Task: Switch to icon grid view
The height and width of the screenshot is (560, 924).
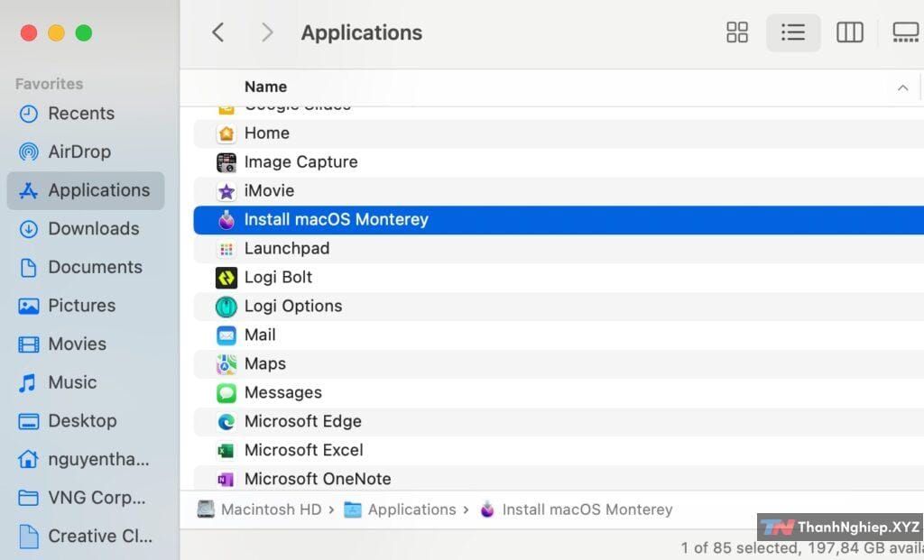Action: tap(736, 32)
